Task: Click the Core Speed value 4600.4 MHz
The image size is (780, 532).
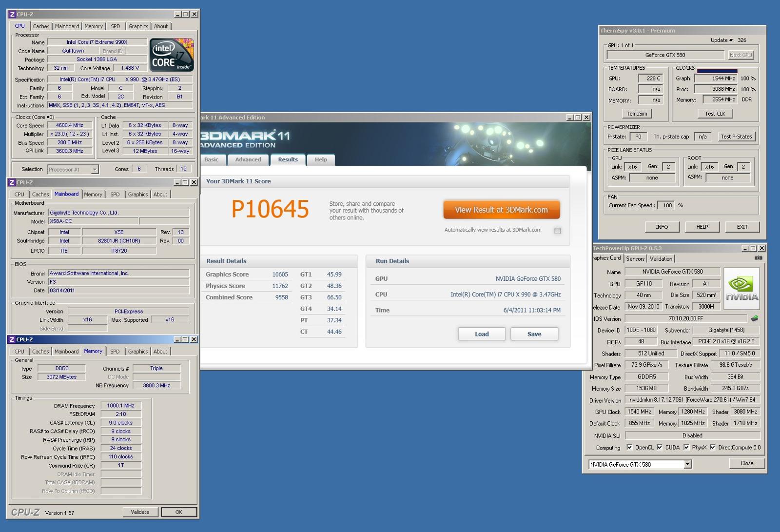Action: point(70,125)
